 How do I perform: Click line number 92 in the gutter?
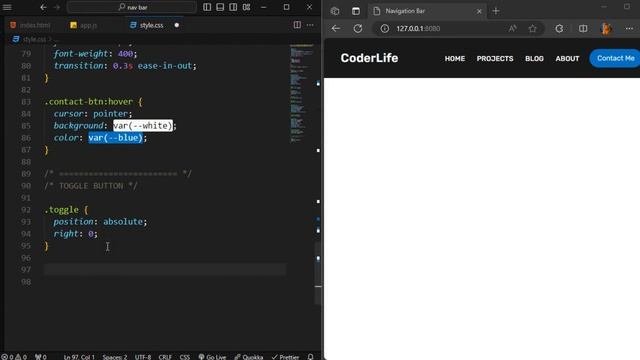(x=26, y=210)
